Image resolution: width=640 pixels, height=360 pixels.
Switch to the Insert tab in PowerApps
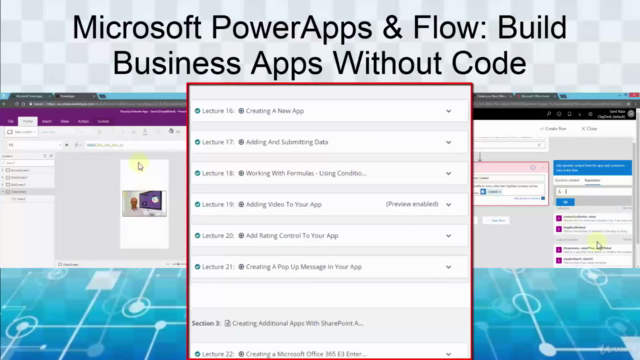47,121
